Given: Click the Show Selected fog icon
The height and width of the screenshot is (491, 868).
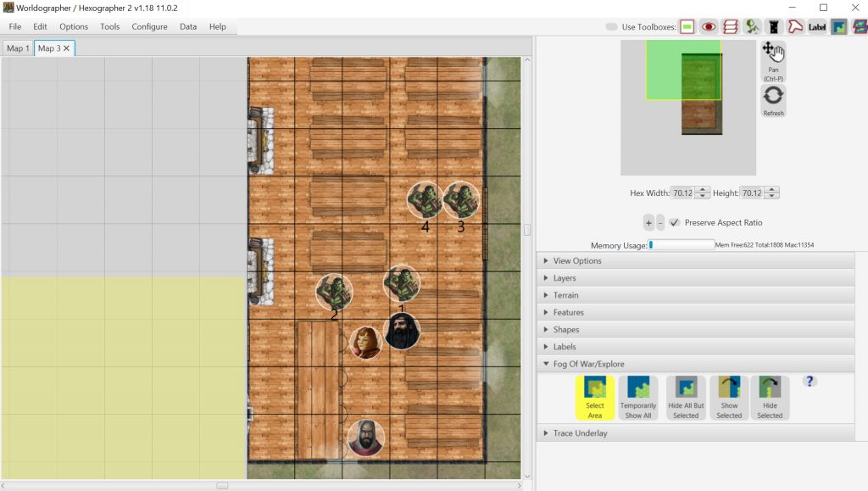Looking at the screenshot, I should coord(729,398).
